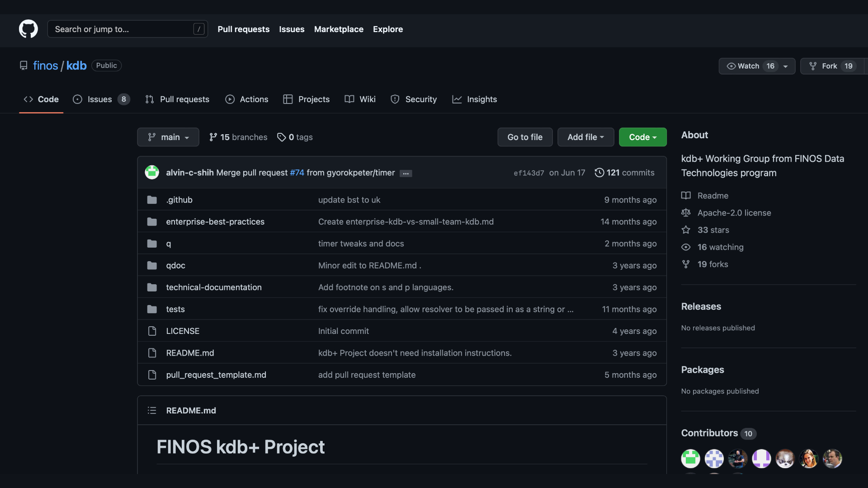Open the finos organization link
This screenshot has width=868, height=488.
45,66
